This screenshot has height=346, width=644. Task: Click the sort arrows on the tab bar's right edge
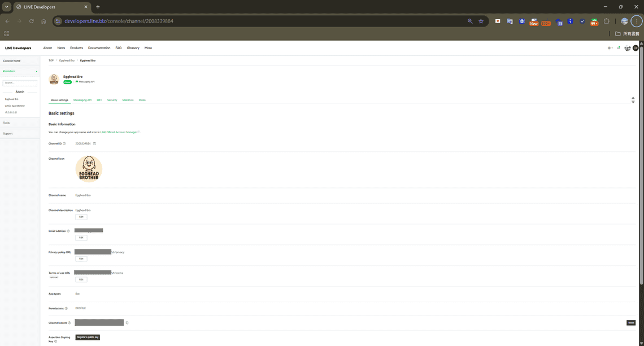click(633, 99)
